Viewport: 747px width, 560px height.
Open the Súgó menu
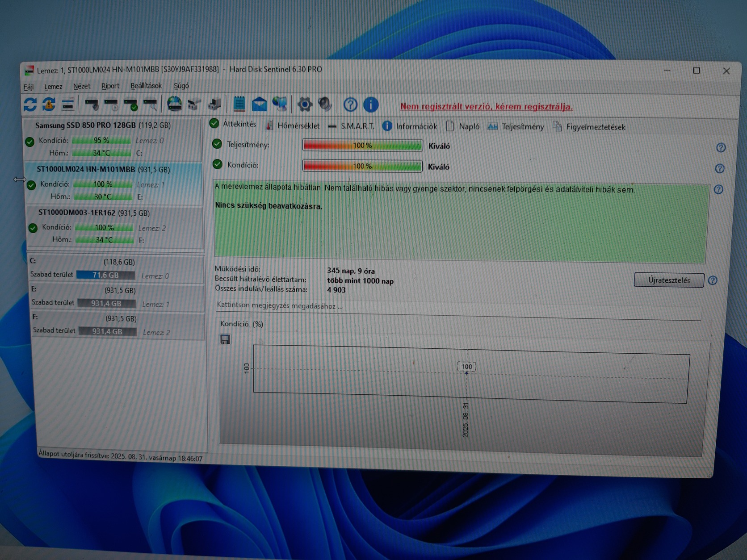coord(181,86)
